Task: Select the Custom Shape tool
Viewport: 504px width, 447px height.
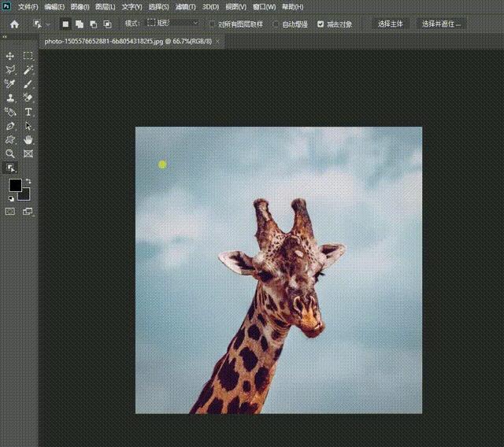Action: [x=10, y=140]
